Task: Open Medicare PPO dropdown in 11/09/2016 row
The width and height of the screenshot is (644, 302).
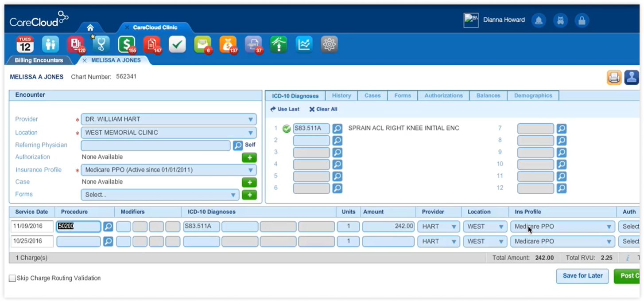Action: (563, 227)
